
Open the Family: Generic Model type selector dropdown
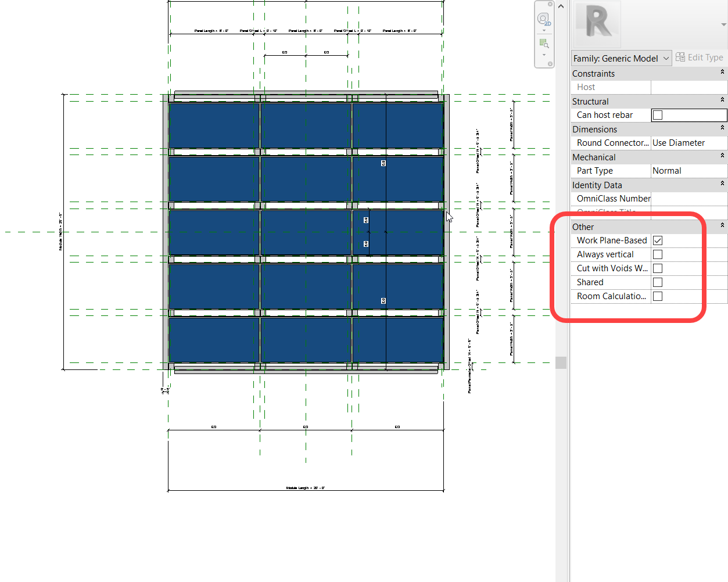click(666, 58)
